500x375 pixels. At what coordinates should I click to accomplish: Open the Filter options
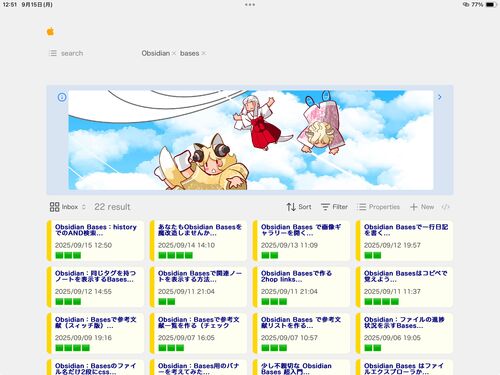(x=334, y=207)
